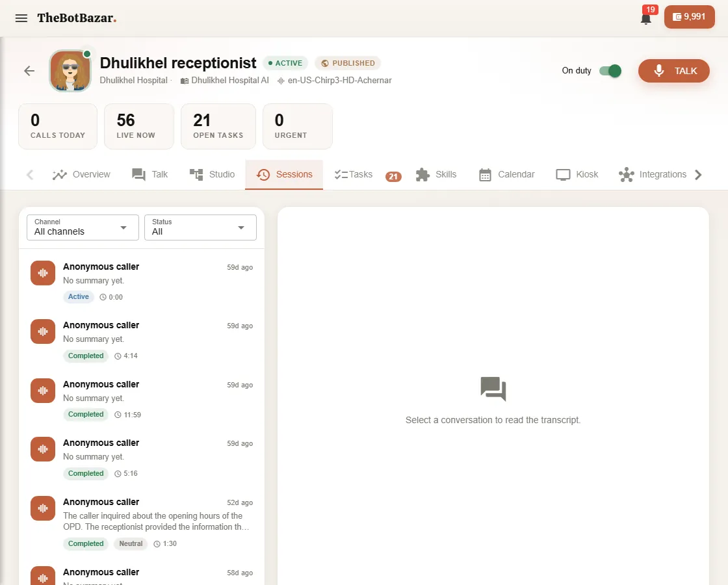Open the Studio tab
Viewport: 728px width, 585px height.
coord(212,175)
